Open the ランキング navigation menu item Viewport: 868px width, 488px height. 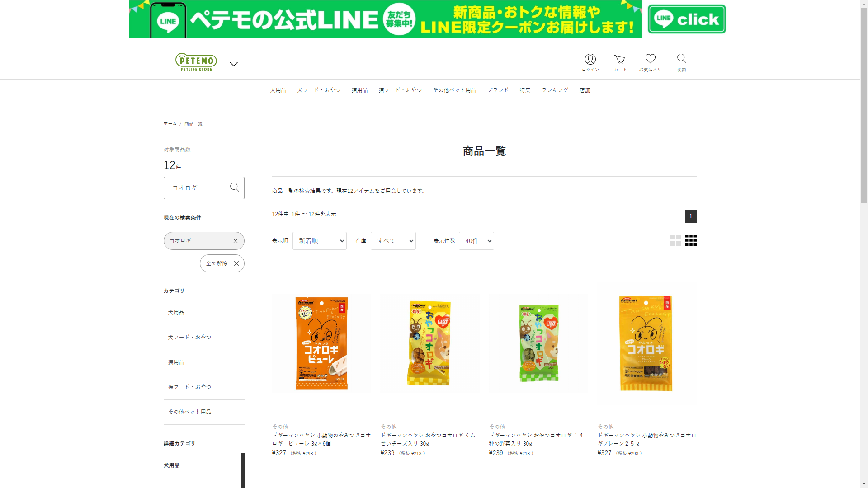click(555, 90)
